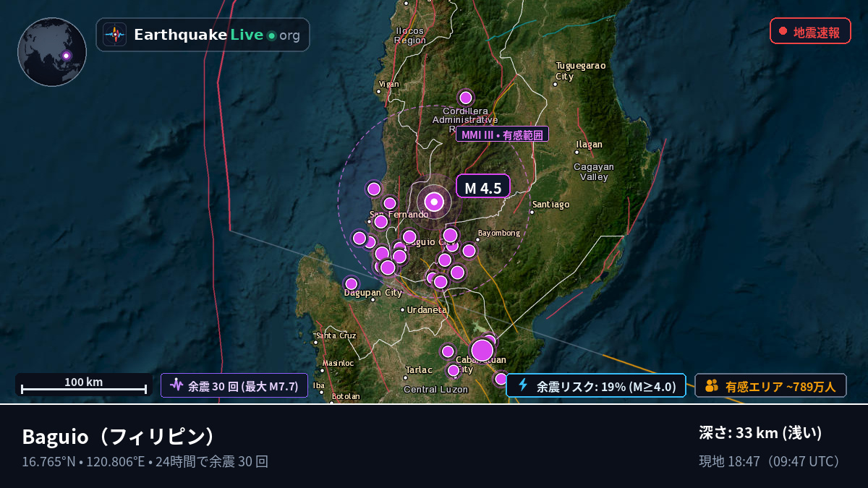
Task: Click the 有感エリア ~789万人 badge
Action: pyautogui.click(x=771, y=386)
